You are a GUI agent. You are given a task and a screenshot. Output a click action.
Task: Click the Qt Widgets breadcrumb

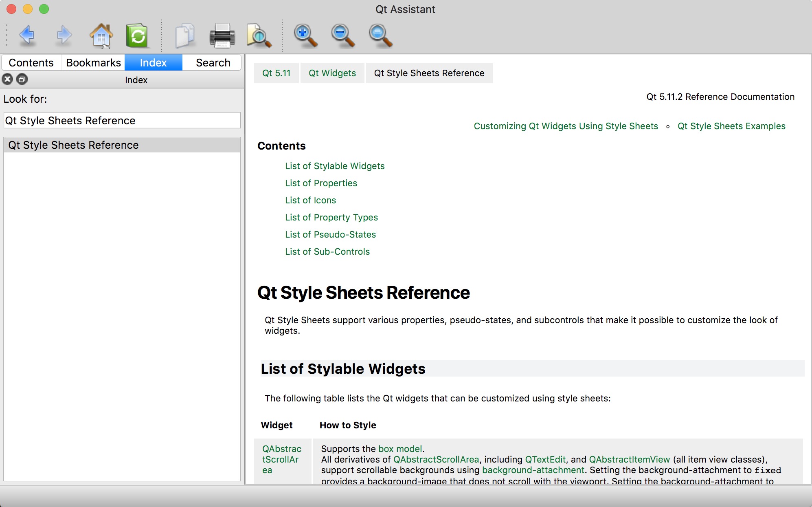332,73
